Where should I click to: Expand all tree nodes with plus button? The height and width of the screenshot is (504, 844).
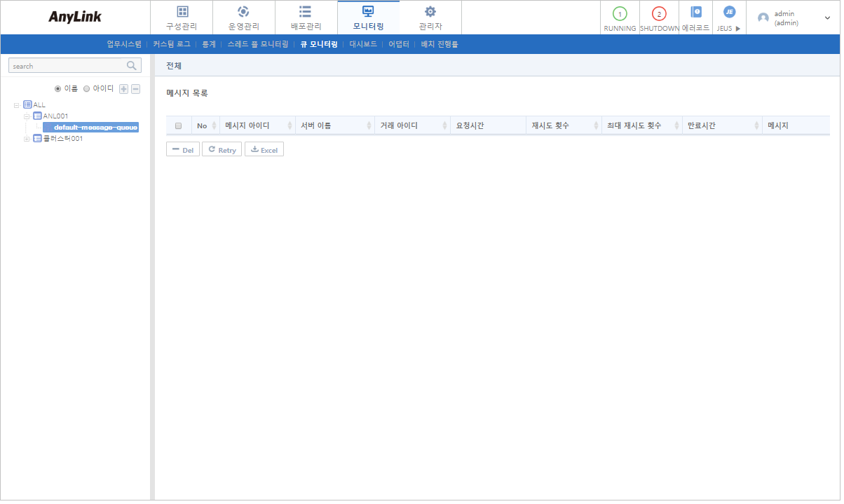click(124, 89)
